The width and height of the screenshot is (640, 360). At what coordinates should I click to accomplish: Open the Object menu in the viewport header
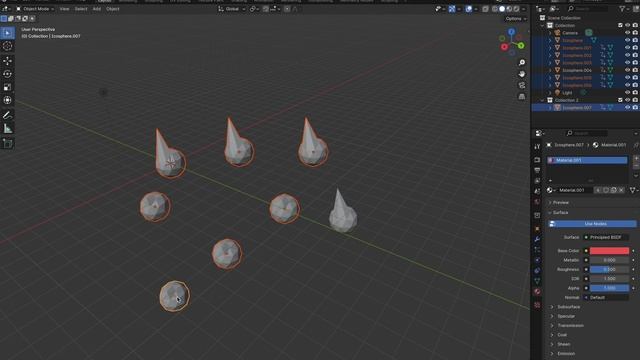[113, 9]
